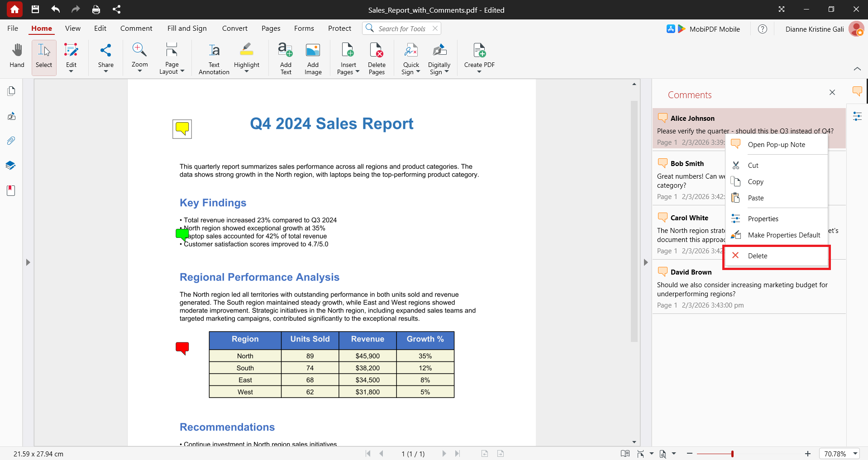Toggle the properties sliders icon on the right edge
The width and height of the screenshot is (868, 460).
[857, 116]
